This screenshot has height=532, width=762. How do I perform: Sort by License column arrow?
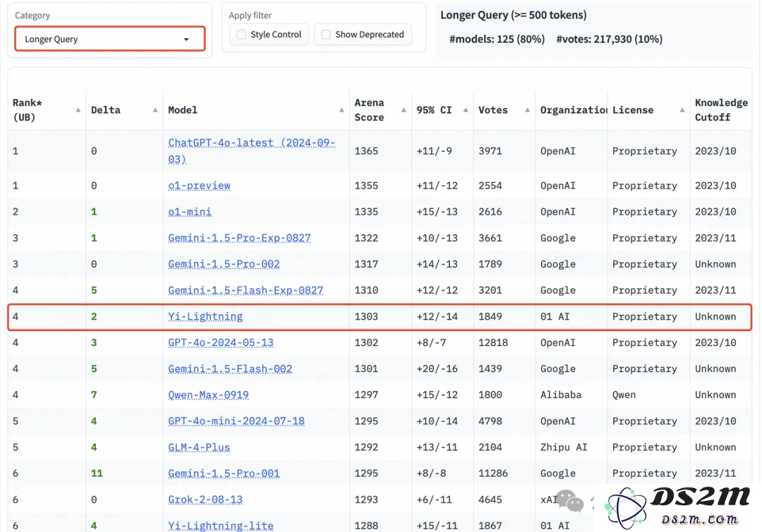[x=682, y=110]
